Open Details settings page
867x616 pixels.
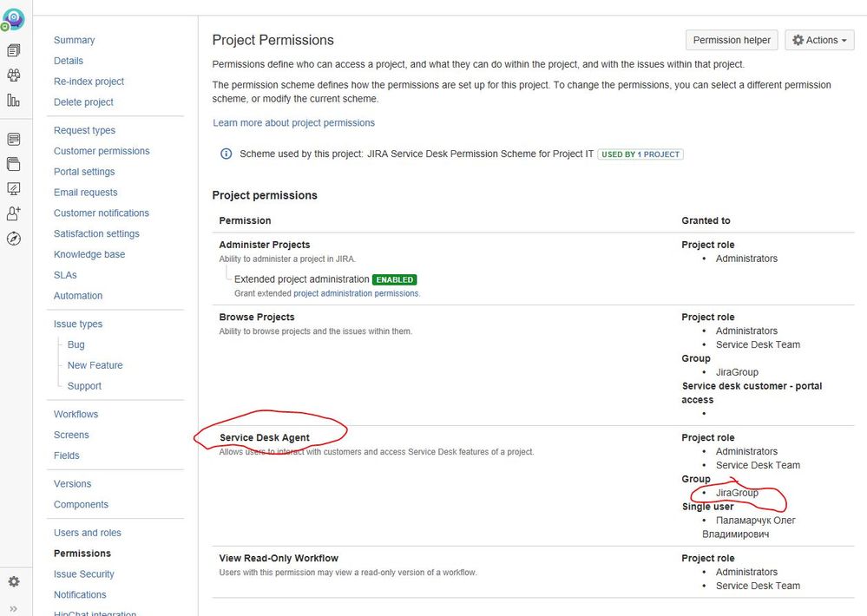tap(69, 61)
